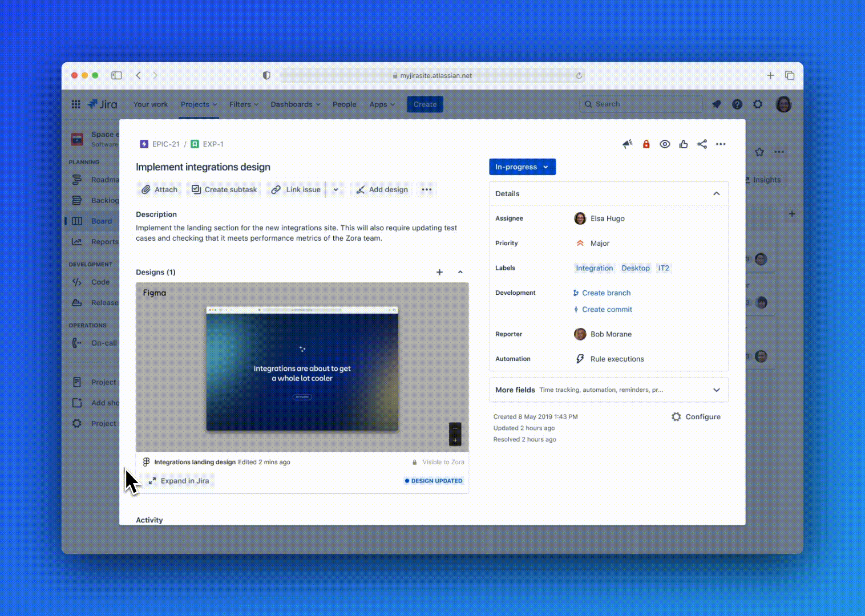Open the Jira settings gear icon
The width and height of the screenshot is (865, 616).
point(758,104)
